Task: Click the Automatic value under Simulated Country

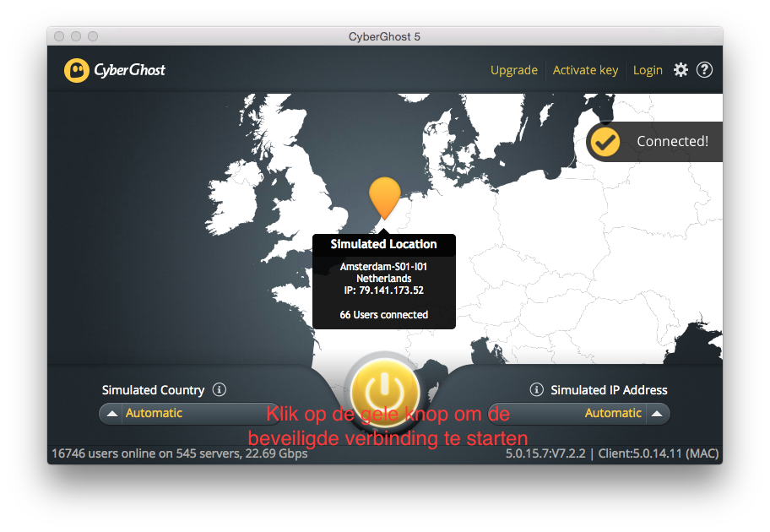Action: [x=154, y=414]
